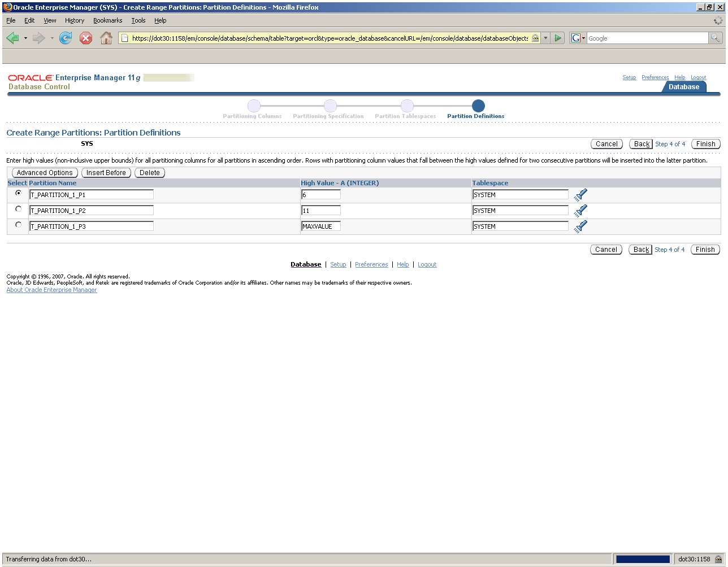Click the bottom Cancel button
The width and height of the screenshot is (728, 567).
coord(606,250)
